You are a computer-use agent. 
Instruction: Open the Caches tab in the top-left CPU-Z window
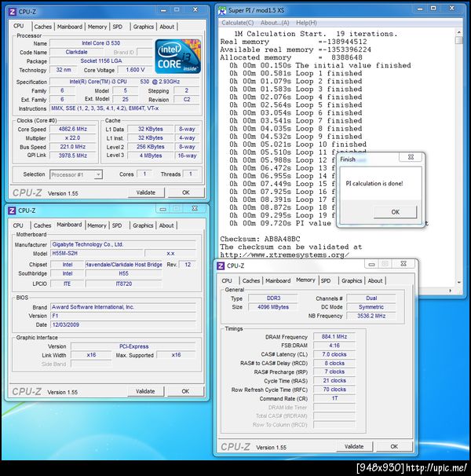click(x=43, y=27)
